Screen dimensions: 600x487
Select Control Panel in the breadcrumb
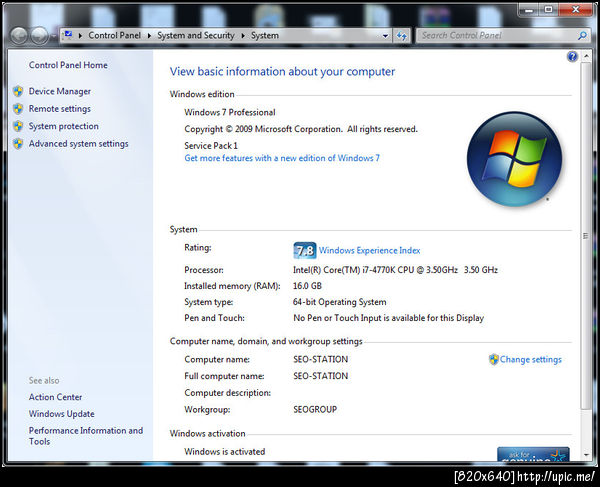point(114,35)
